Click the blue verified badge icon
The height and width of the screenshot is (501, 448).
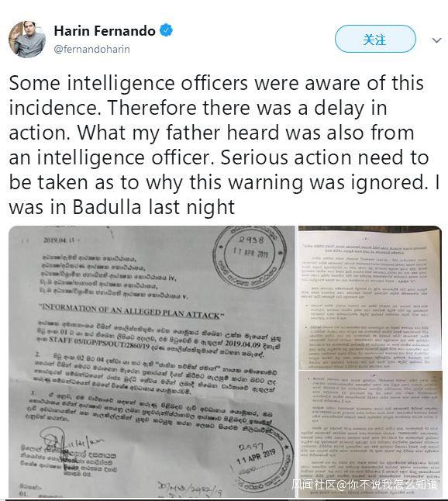point(166,31)
